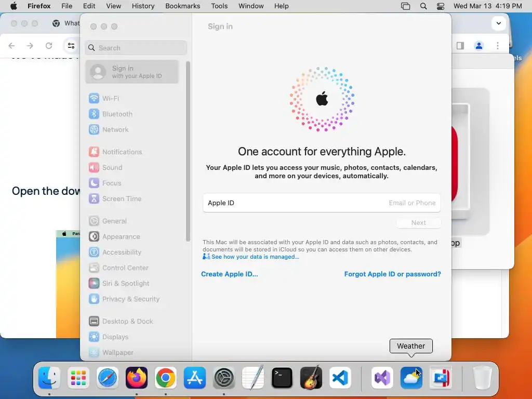Toggle Chrome side panel button
The image size is (532, 399).
coord(460,46)
